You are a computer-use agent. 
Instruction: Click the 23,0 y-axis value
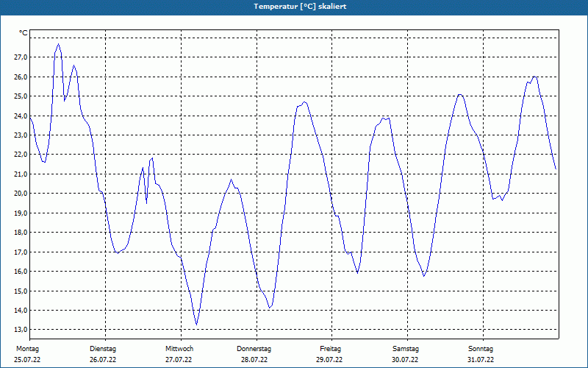coord(21,135)
